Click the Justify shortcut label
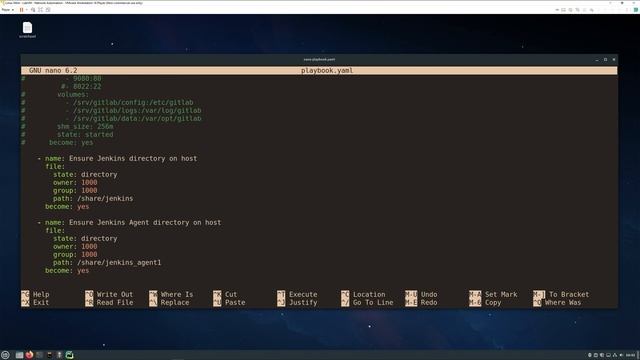 coord(303,302)
